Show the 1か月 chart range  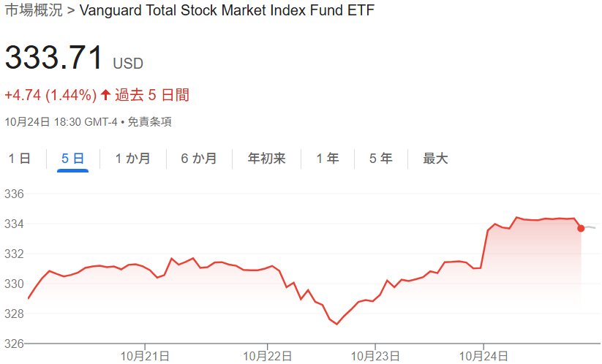pos(132,159)
